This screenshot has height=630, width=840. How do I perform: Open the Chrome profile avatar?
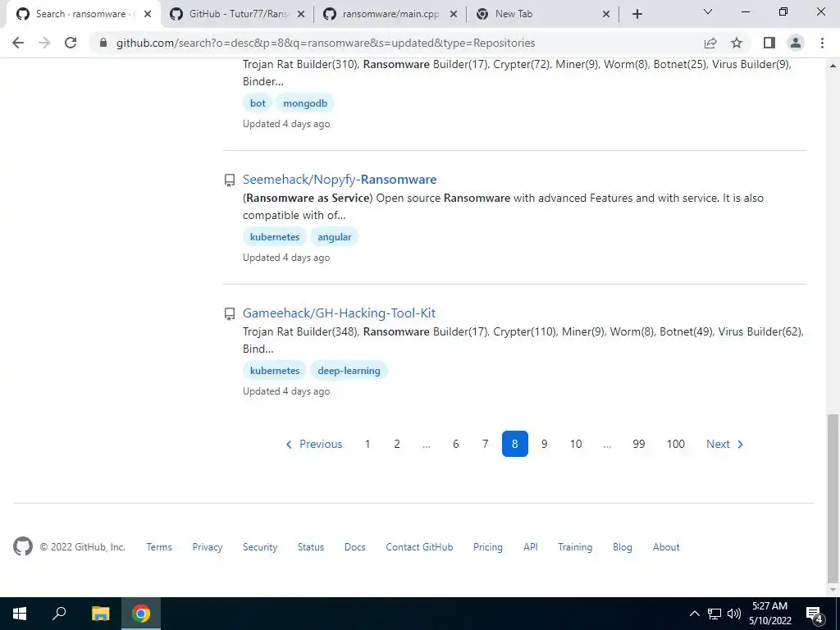point(796,43)
